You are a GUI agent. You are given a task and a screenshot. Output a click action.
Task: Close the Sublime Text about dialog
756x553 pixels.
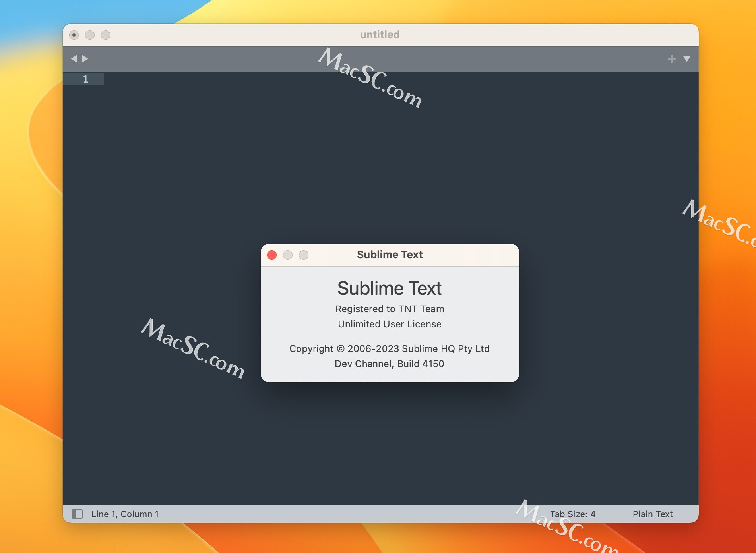(272, 255)
